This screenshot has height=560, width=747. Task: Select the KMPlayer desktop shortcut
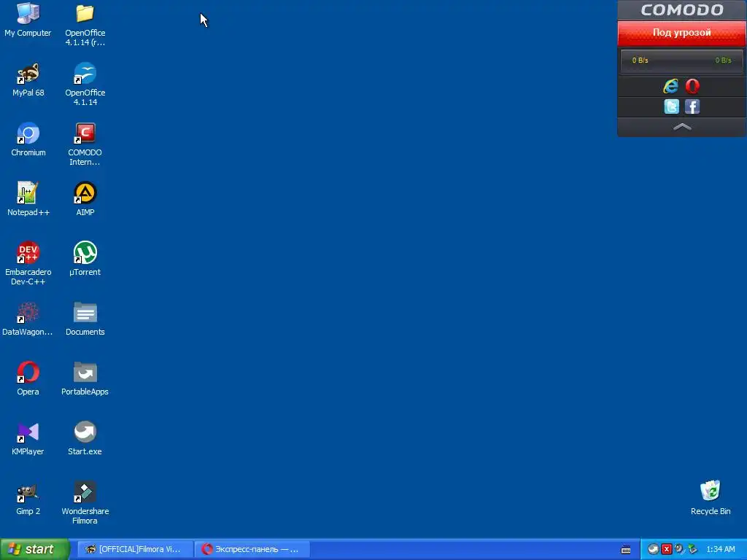click(28, 438)
